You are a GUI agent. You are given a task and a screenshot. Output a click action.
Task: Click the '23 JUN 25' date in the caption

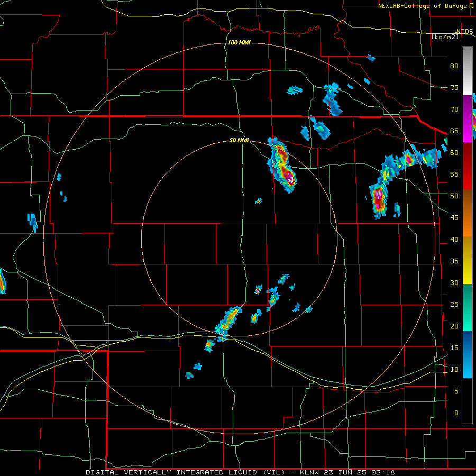coord(344,472)
